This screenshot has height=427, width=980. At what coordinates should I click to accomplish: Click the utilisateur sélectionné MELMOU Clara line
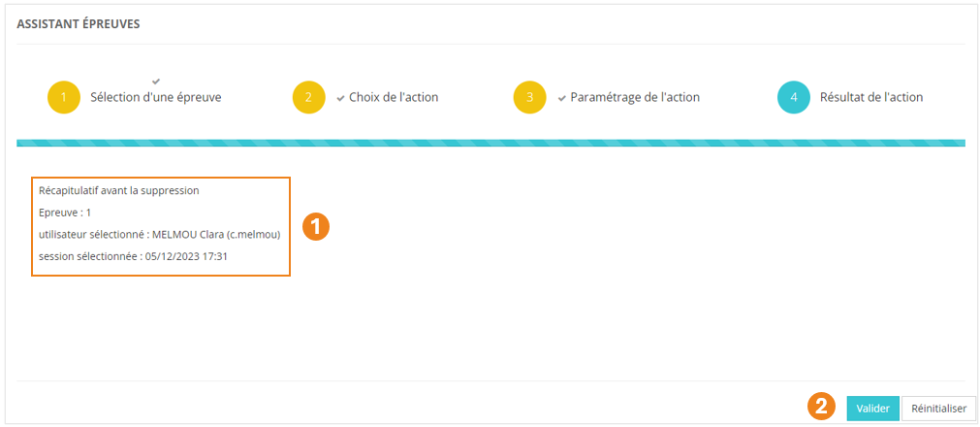(158, 235)
